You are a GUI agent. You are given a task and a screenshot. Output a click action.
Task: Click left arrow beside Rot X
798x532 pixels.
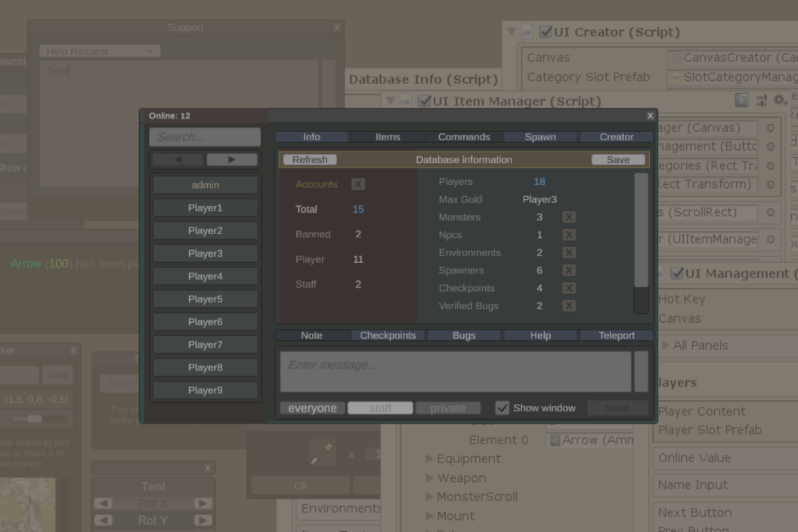click(102, 503)
